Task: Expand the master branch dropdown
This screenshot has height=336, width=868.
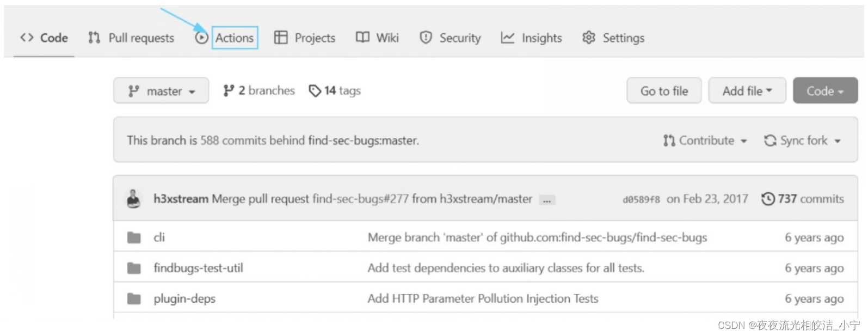Action: pos(161,90)
